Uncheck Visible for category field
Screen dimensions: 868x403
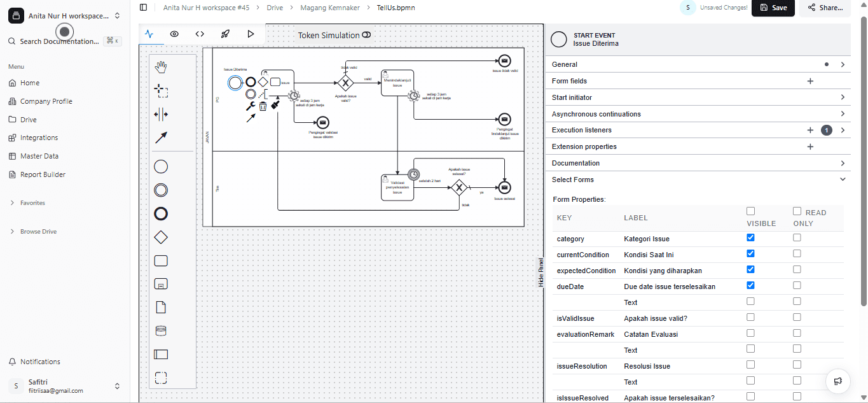click(750, 237)
